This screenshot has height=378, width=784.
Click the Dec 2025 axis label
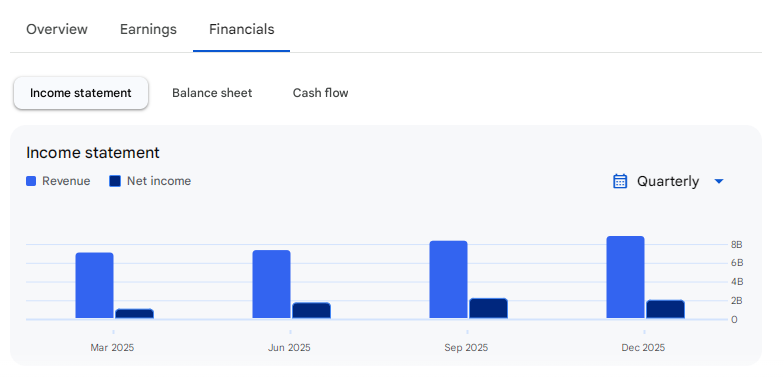tap(643, 348)
